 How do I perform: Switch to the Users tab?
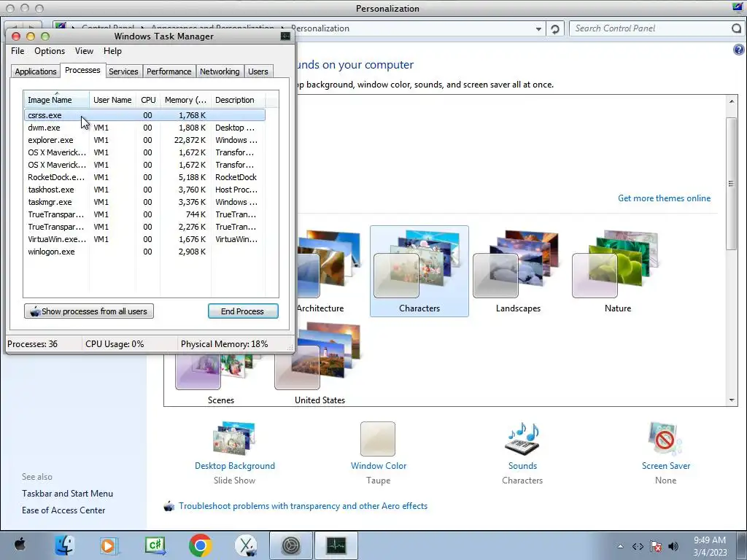258,71
